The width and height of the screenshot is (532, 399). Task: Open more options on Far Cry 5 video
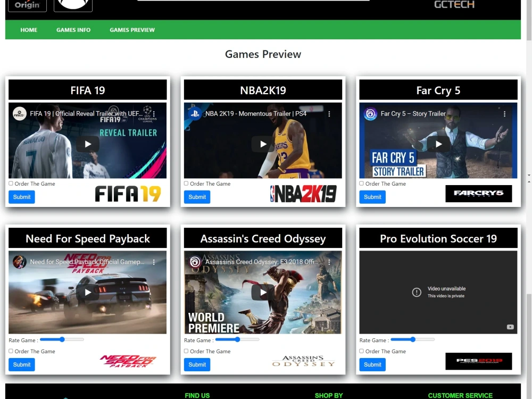[504, 114]
